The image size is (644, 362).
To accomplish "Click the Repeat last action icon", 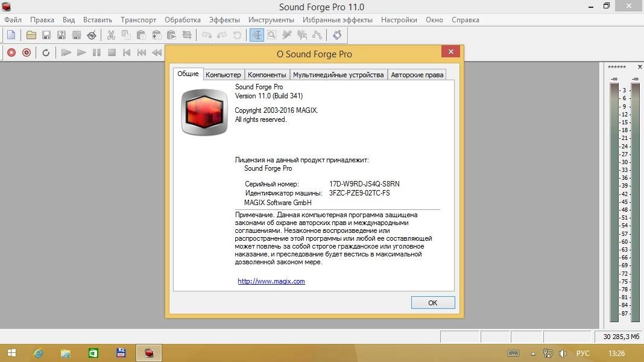I will tap(237, 35).
